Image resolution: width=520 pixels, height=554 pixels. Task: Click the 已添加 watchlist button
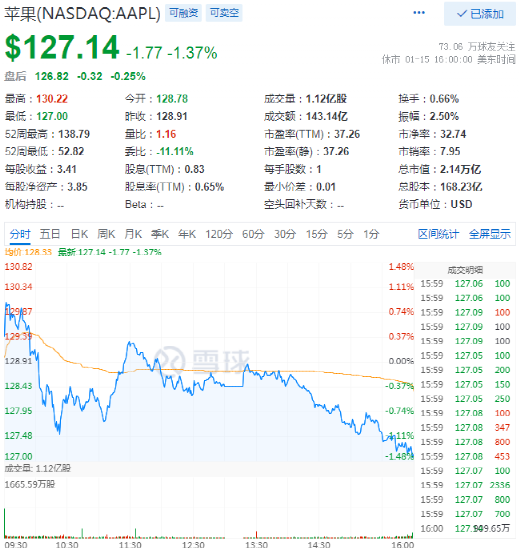pos(480,14)
